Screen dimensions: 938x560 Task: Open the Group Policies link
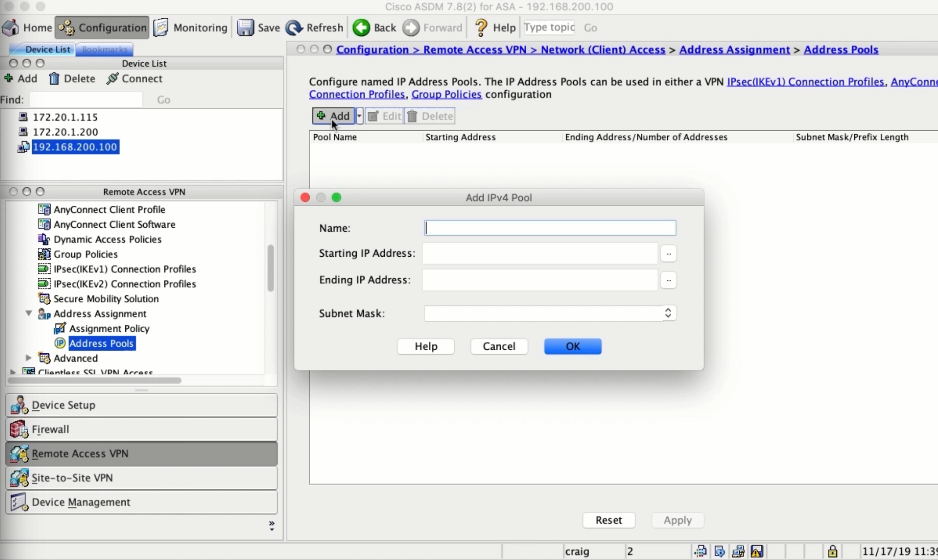(446, 94)
